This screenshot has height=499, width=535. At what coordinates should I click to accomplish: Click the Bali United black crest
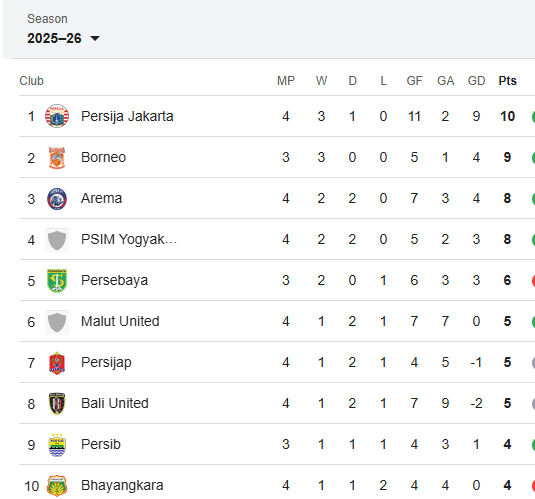pyautogui.click(x=57, y=404)
